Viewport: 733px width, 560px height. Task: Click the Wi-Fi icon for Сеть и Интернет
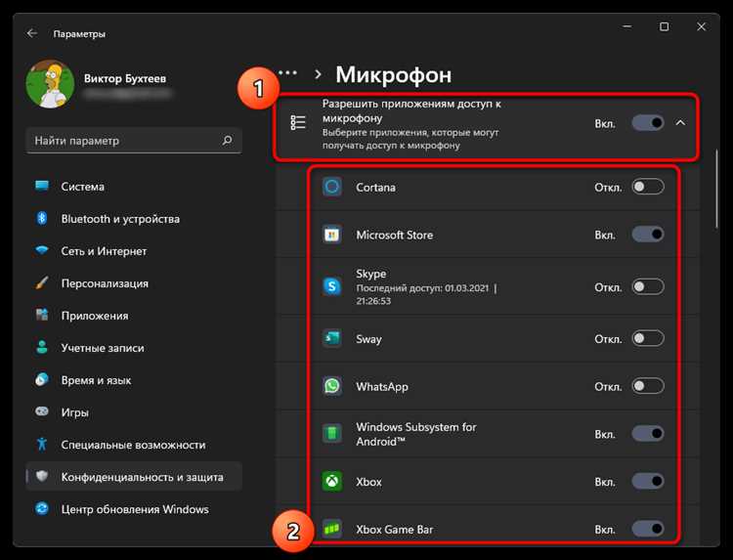[x=42, y=250]
